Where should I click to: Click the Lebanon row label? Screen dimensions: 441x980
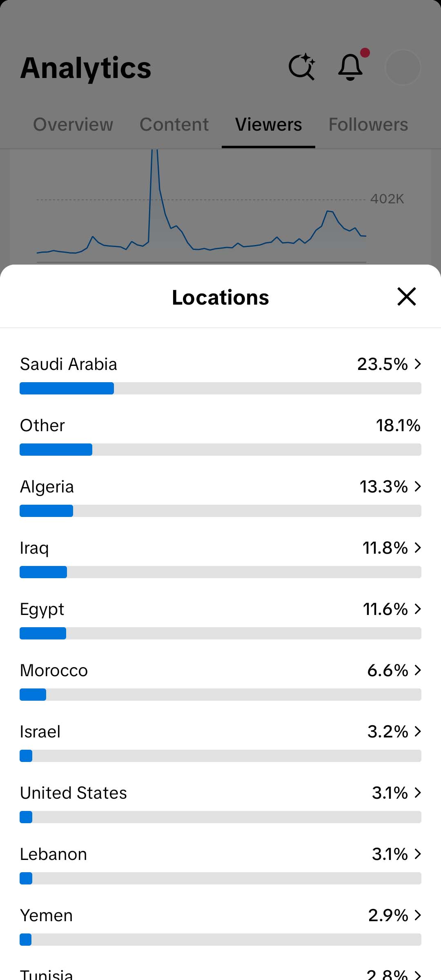(53, 854)
